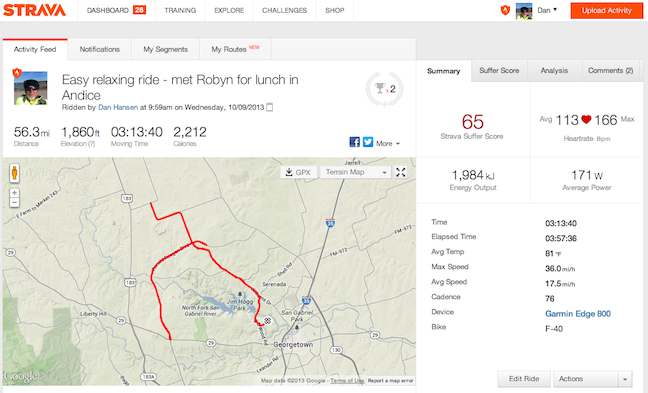Click the Upload Activity button
Screen dimensions: 648x393
coord(606,11)
